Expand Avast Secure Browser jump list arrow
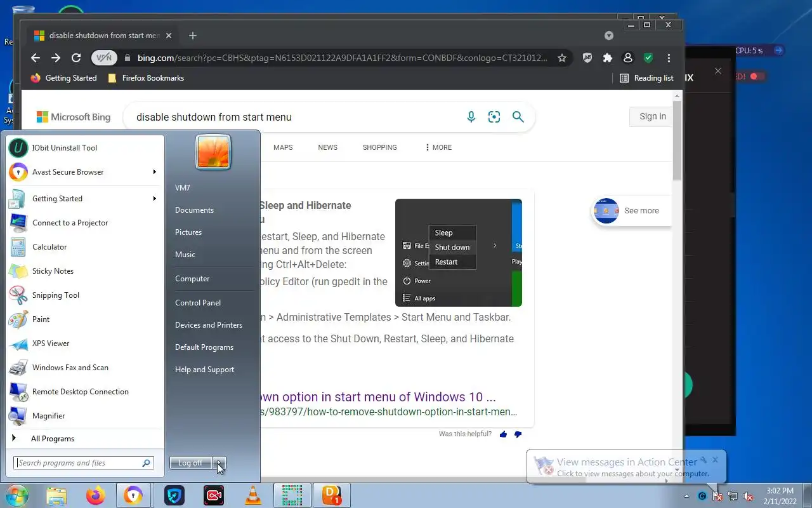The height and width of the screenshot is (508, 812). pos(154,172)
